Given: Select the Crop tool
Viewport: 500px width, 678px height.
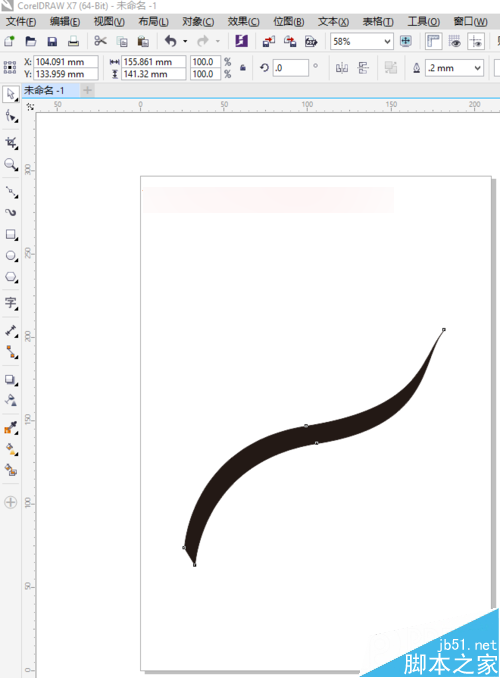Looking at the screenshot, I should (11, 143).
